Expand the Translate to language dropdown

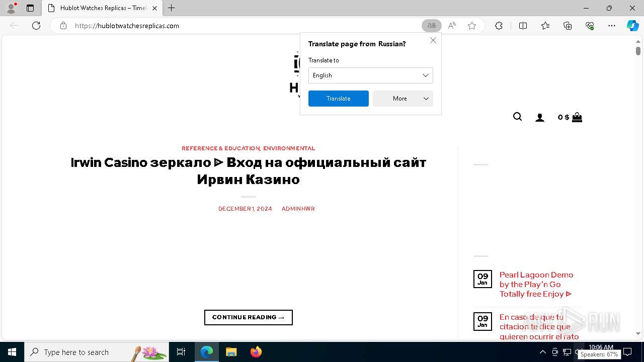click(x=371, y=75)
